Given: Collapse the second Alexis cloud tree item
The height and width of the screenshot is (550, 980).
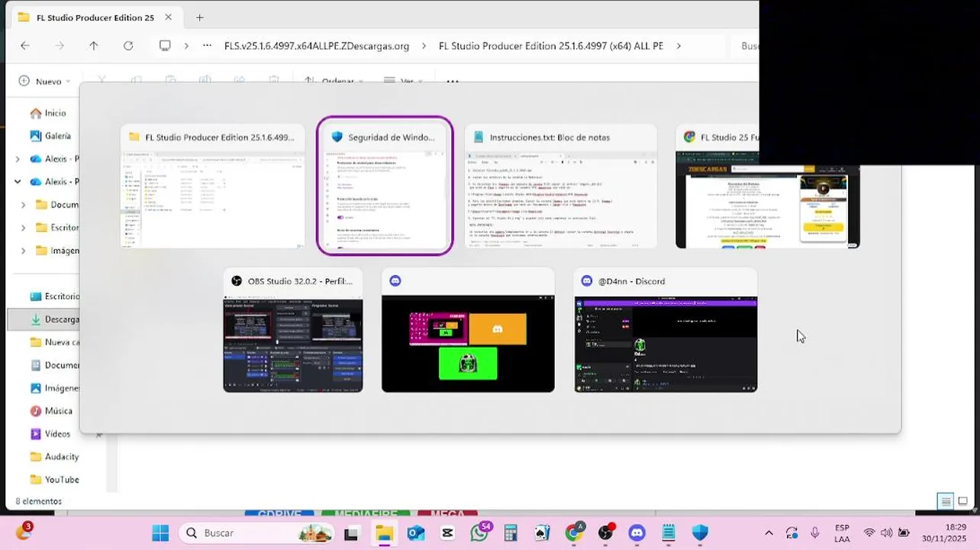Looking at the screenshot, I should (x=18, y=182).
